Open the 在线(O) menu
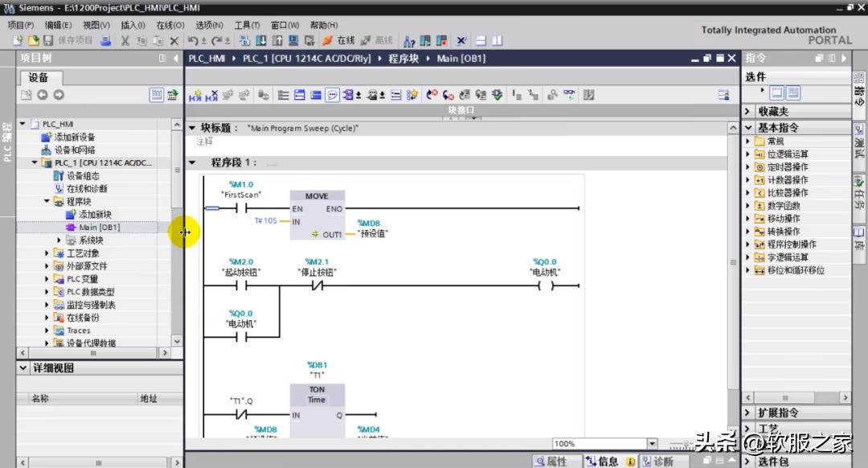 click(170, 25)
